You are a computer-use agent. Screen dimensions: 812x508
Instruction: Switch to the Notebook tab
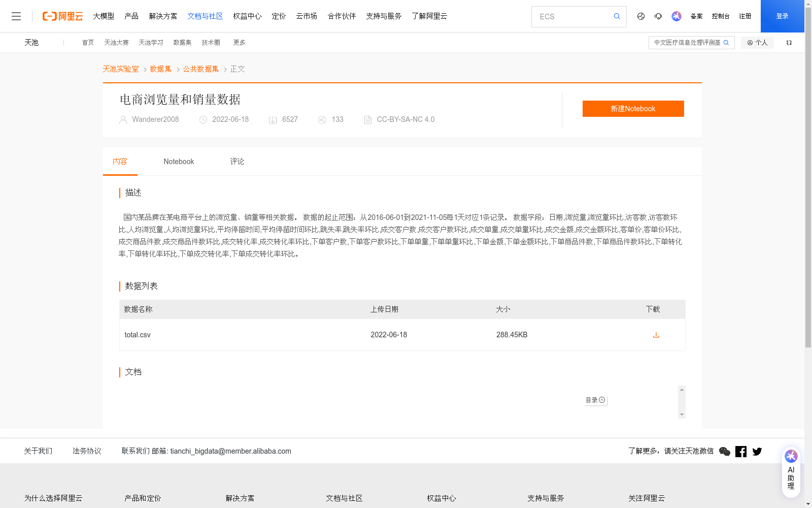[179, 162]
